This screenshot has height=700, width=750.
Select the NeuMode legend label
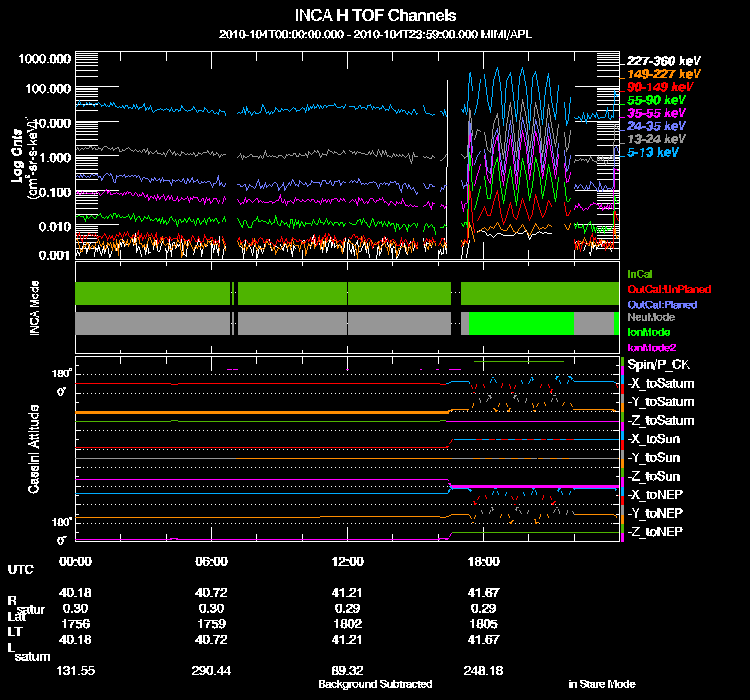[x=650, y=317]
